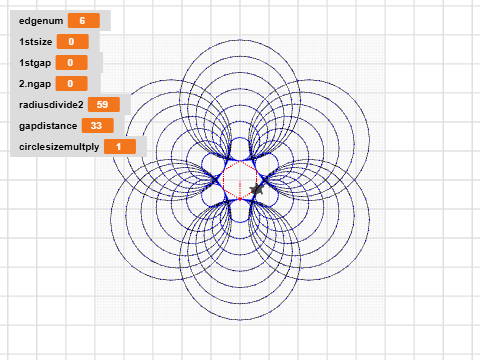Click the edgenum label
This screenshot has height=360, width=480.
41,21
